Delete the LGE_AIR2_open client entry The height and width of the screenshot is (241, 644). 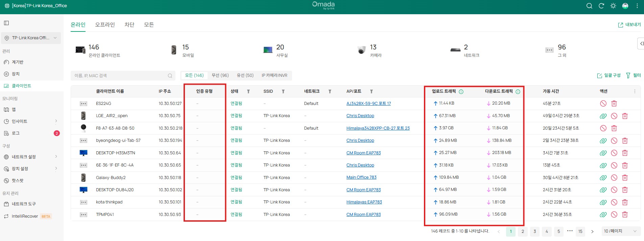click(x=625, y=116)
